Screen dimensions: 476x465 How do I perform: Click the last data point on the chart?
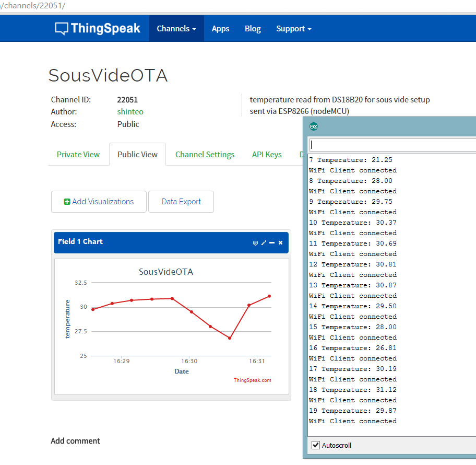(269, 296)
